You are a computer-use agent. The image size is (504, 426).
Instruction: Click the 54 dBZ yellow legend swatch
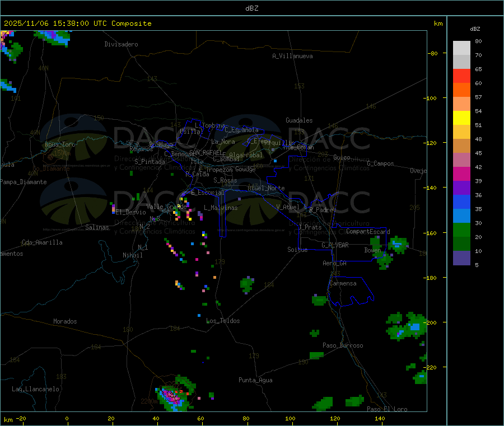point(461,118)
